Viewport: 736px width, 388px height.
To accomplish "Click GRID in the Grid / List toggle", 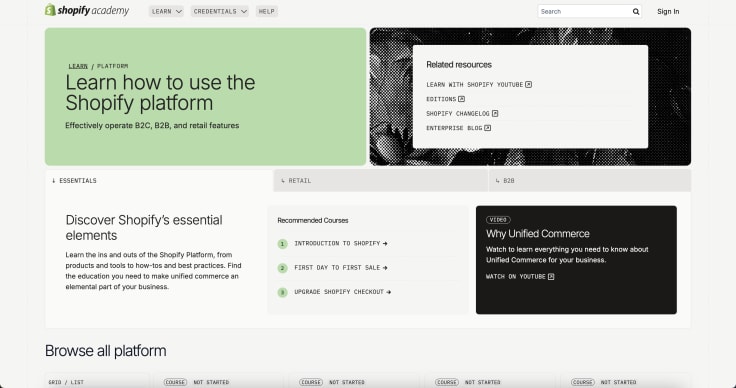I will 56,382.
